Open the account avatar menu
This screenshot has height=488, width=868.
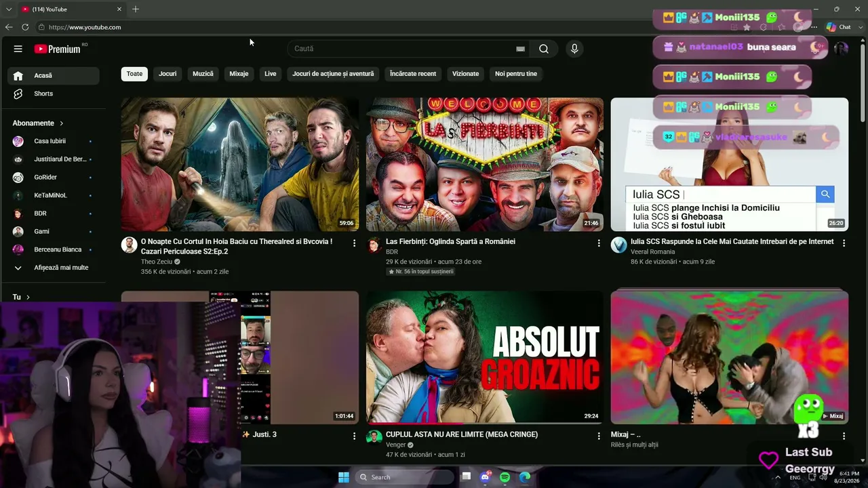841,49
